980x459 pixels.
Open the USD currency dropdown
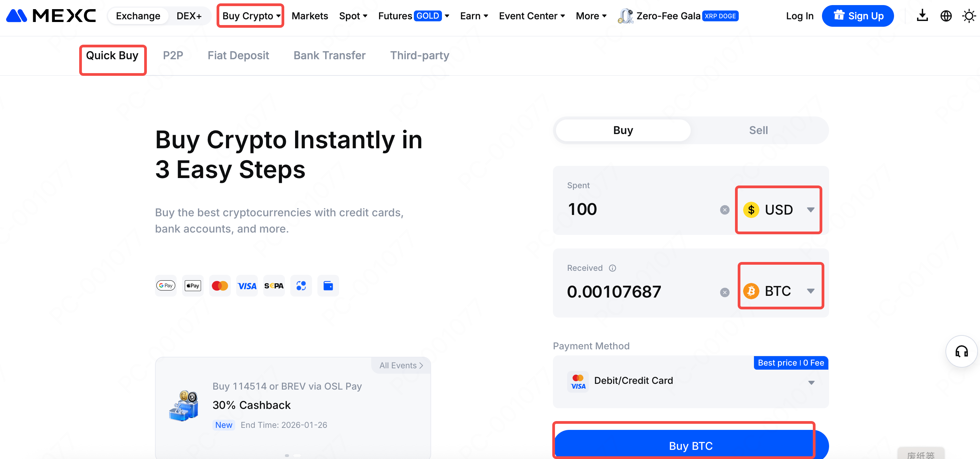(x=778, y=210)
